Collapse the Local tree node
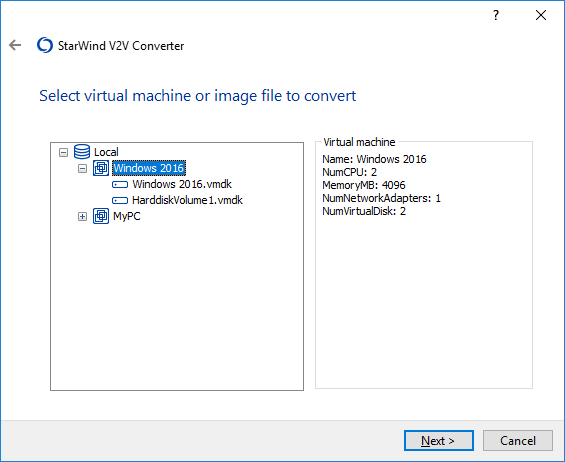The image size is (565, 462). pos(63,152)
